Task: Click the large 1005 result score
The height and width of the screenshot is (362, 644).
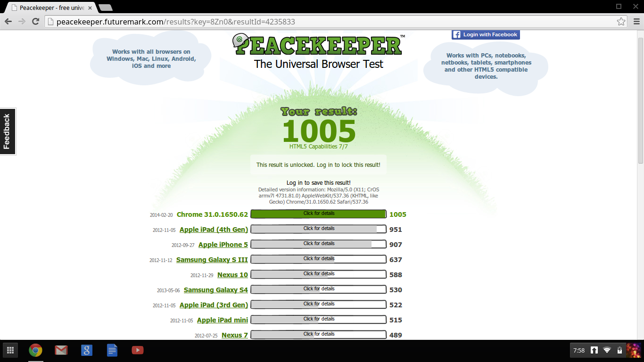Action: point(319,131)
